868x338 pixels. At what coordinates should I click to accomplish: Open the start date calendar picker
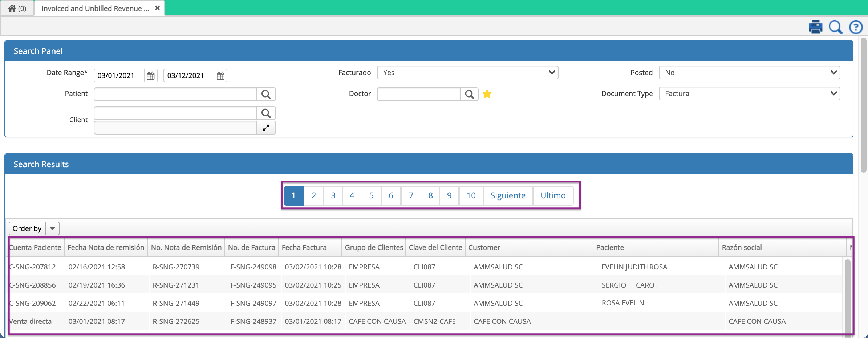pos(150,75)
